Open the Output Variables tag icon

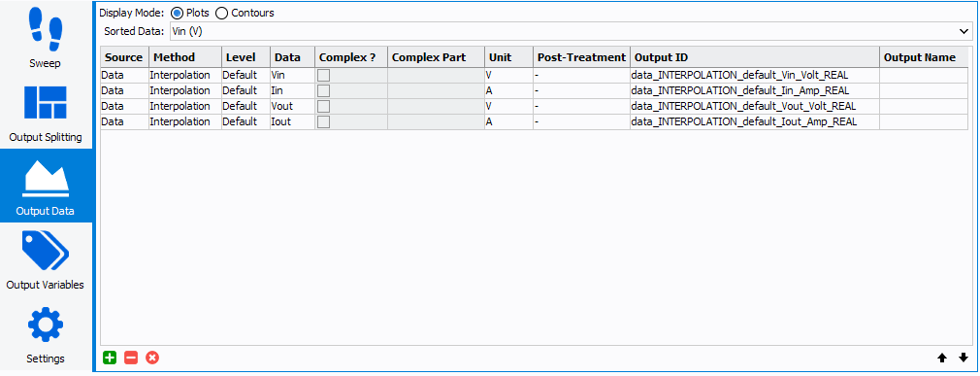tap(46, 251)
